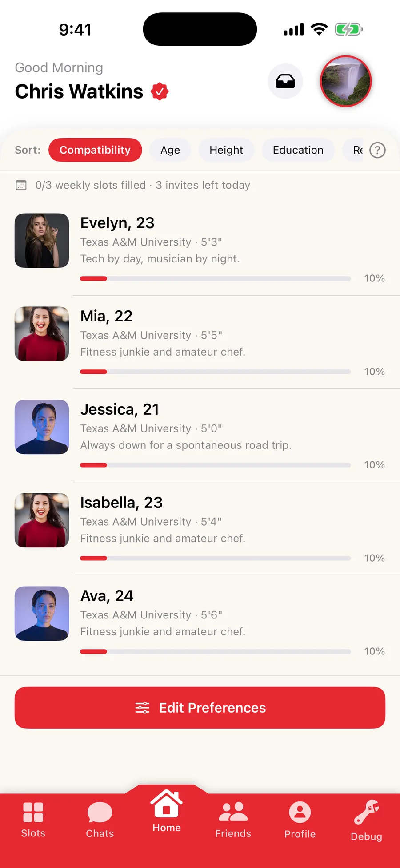Screen dimensions: 400x868
Task: Sort matches by Education
Action: coord(298,150)
